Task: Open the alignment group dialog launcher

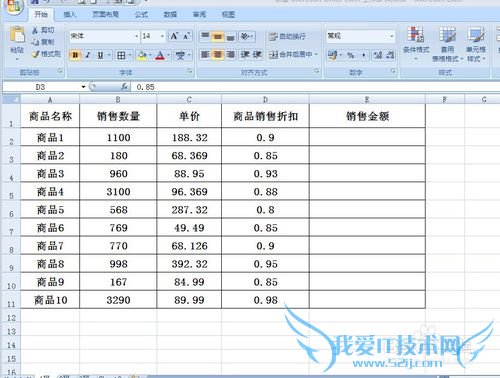Action: (317, 71)
